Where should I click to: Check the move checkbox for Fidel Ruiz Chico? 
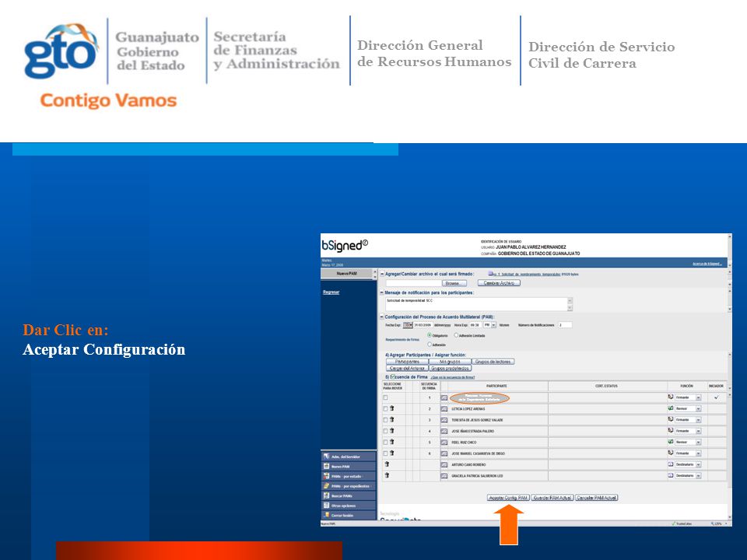tap(385, 443)
